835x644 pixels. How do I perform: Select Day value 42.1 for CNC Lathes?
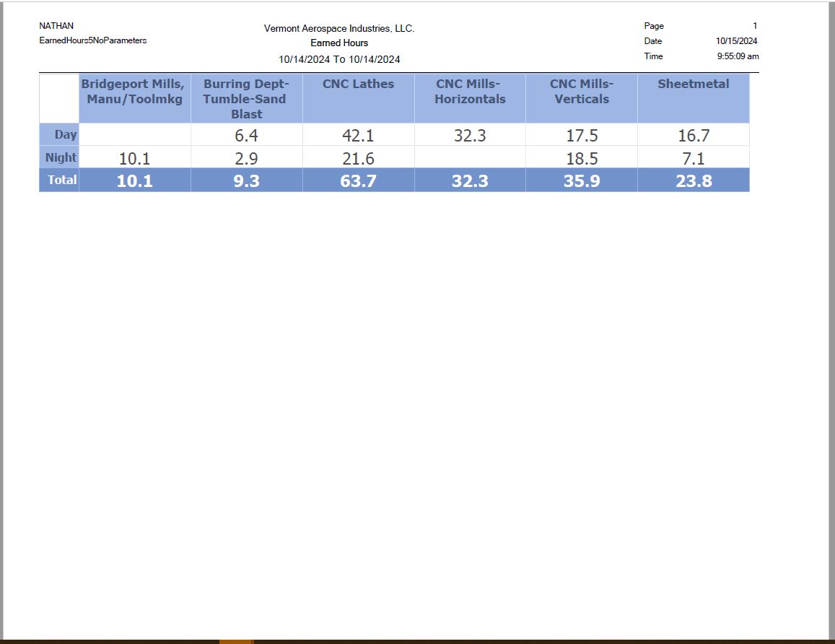click(x=359, y=135)
